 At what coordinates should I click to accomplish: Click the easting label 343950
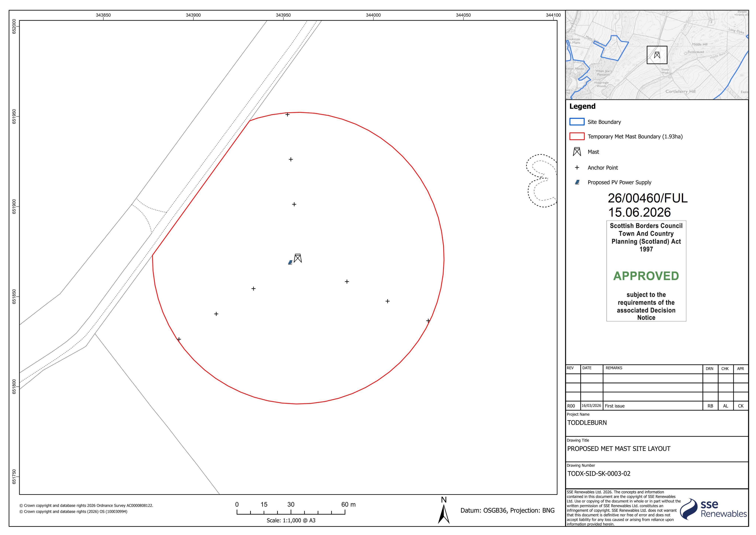(x=283, y=15)
